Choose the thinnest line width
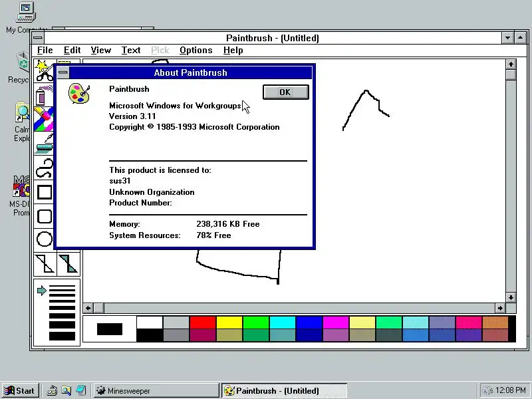Image resolution: width=532 pixels, height=399 pixels. (x=62, y=287)
